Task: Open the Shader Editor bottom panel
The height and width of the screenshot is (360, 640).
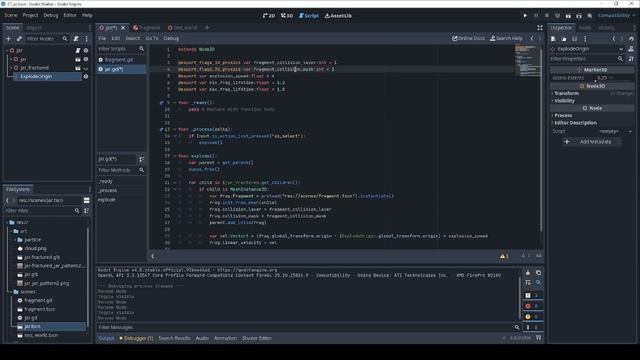Action: click(x=257, y=338)
